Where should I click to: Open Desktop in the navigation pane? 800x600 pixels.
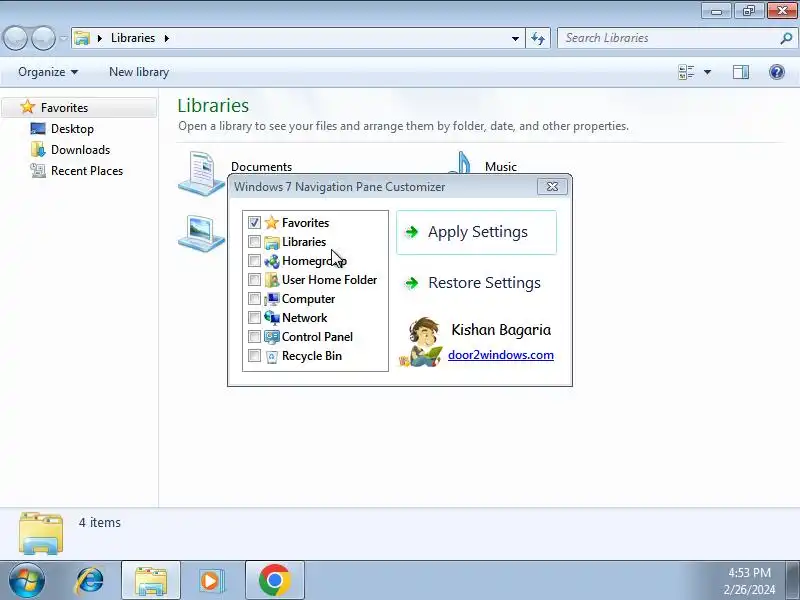click(72, 129)
